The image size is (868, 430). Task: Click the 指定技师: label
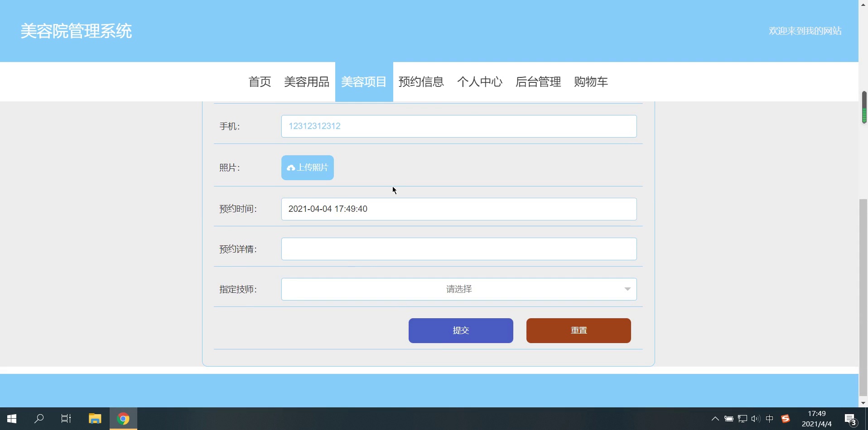[238, 289]
